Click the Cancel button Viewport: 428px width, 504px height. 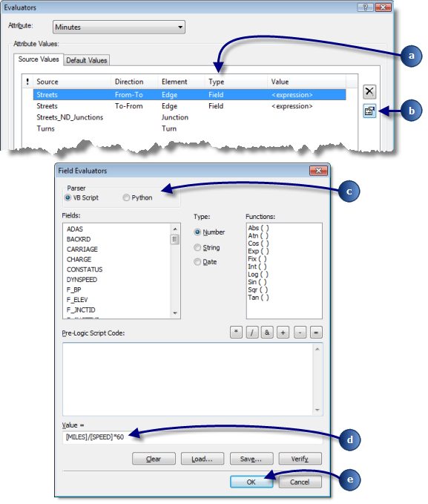(300, 482)
